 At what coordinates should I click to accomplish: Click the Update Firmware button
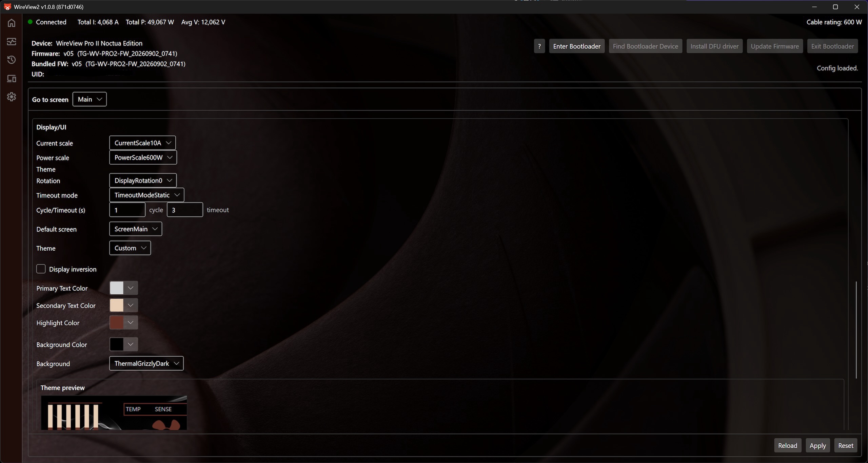[775, 46]
